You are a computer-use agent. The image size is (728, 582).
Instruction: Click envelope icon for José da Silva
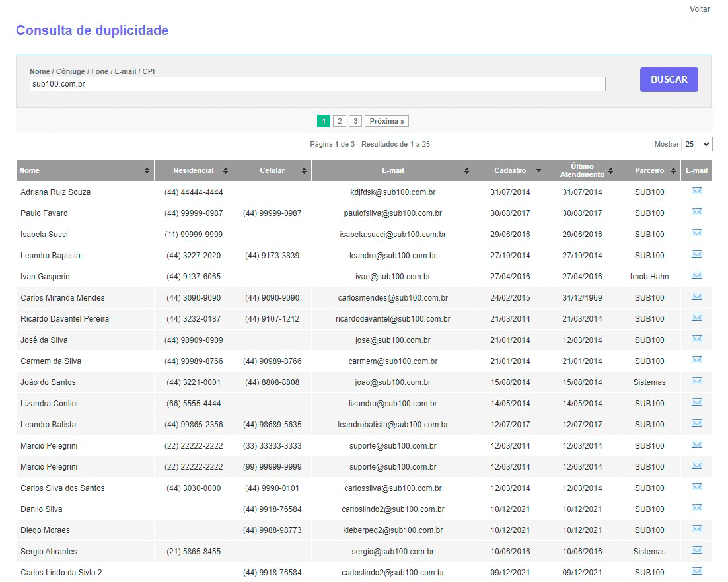tap(696, 340)
